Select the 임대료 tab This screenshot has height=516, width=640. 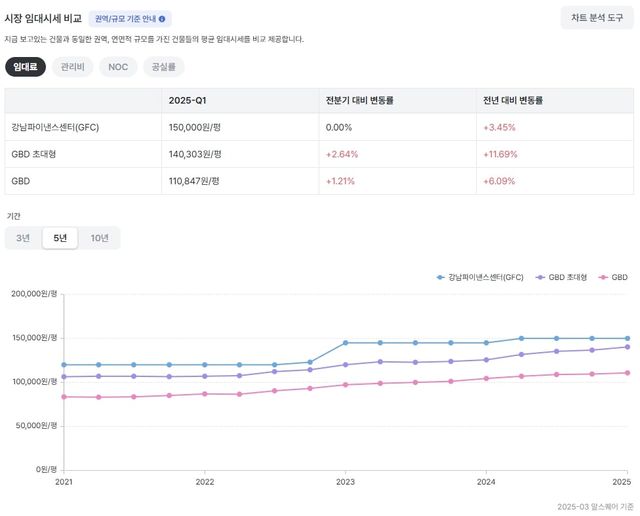(x=23, y=67)
